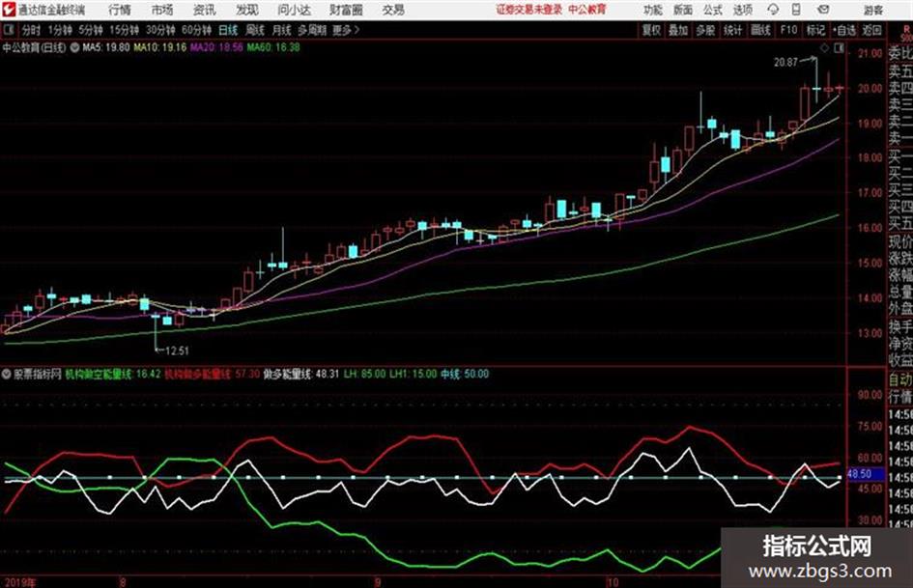Click the 返回 back button

871,30
